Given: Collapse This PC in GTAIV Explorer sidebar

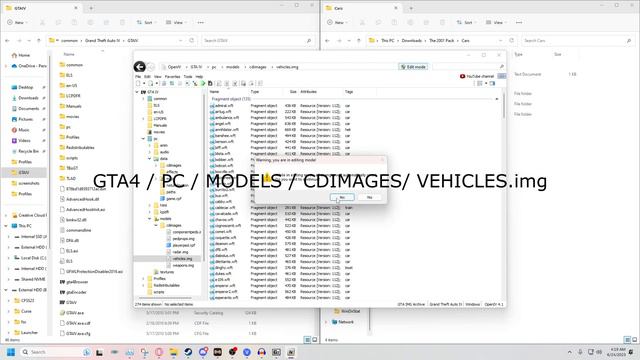Looking at the screenshot, I should pos(6,226).
